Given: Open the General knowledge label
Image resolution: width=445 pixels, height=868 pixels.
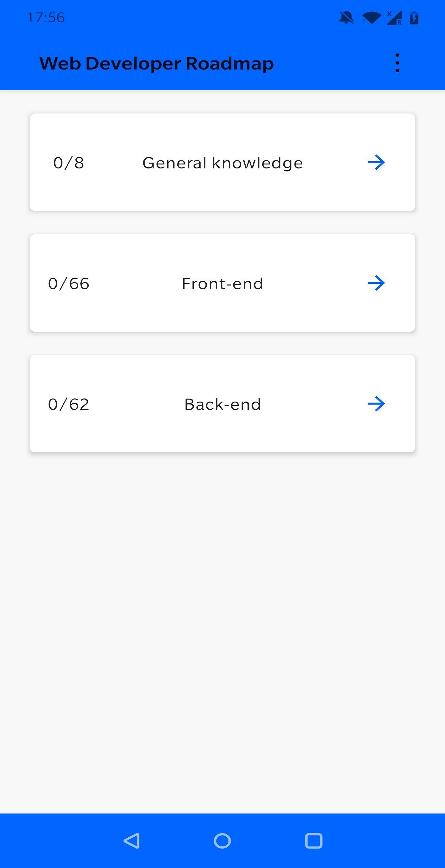Looking at the screenshot, I should 222,163.
